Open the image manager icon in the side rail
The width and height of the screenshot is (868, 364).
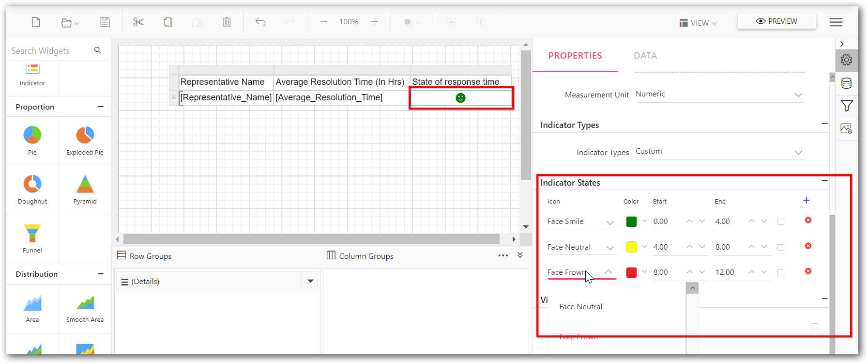[x=846, y=129]
